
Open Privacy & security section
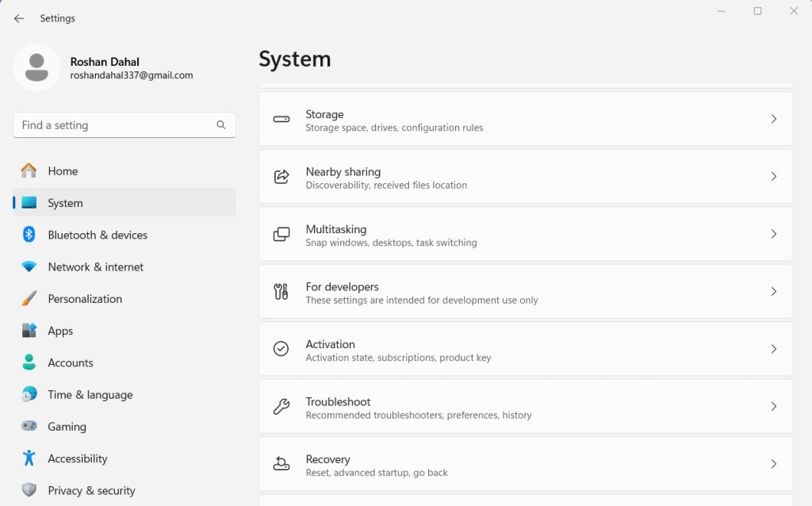click(x=91, y=490)
